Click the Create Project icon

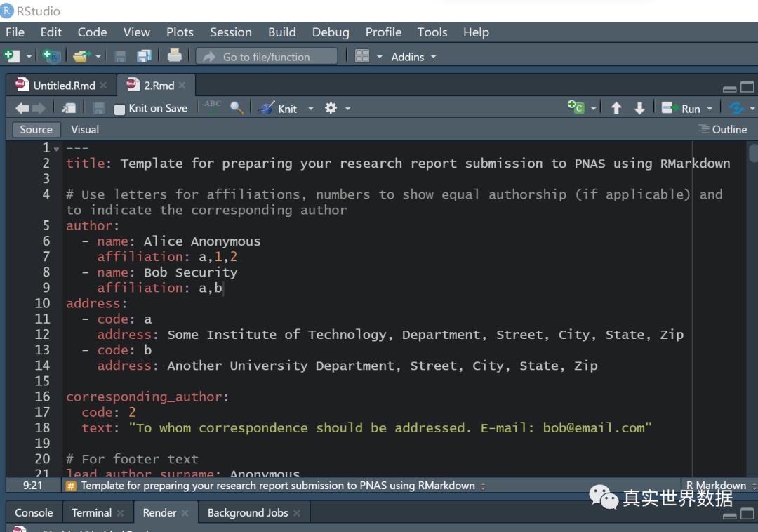tap(51, 56)
